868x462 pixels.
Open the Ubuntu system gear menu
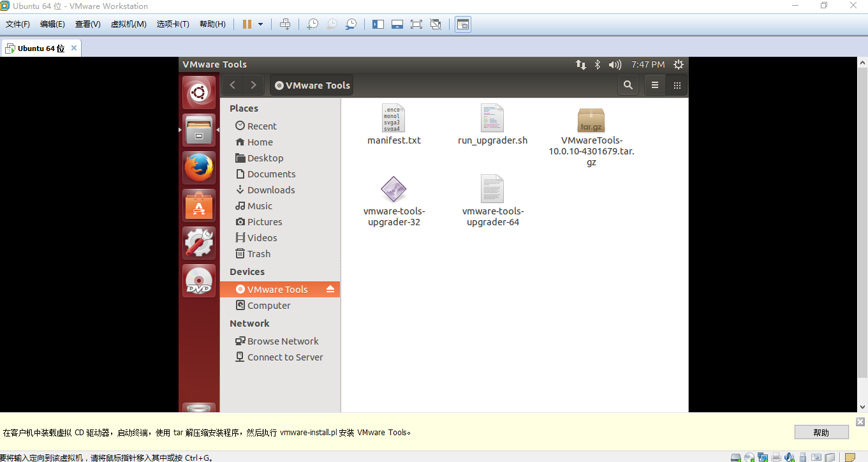pyautogui.click(x=679, y=64)
